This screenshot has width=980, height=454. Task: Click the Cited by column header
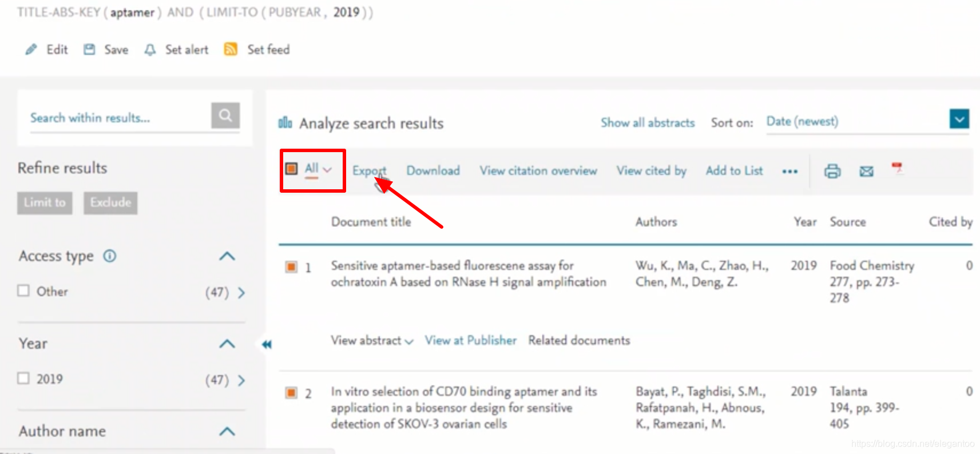point(950,222)
